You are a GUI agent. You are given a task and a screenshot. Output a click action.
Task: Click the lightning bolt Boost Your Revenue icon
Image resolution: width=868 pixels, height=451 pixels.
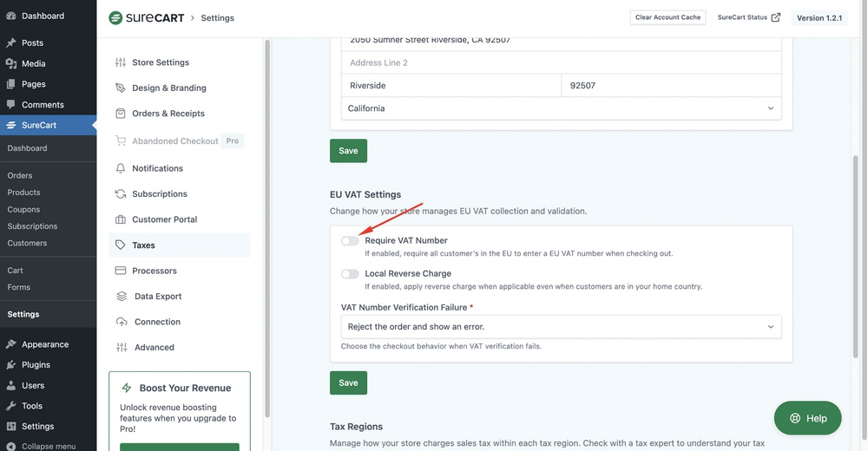coord(127,388)
